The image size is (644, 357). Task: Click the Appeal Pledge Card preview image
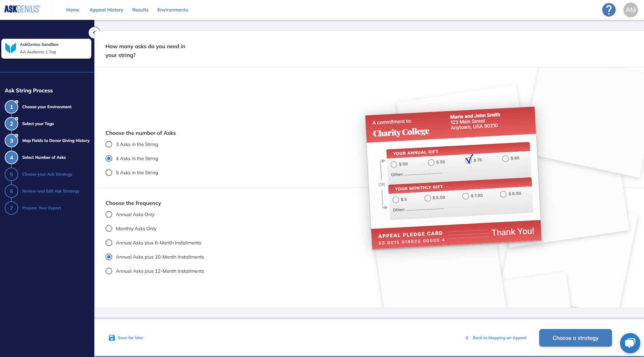point(453,179)
